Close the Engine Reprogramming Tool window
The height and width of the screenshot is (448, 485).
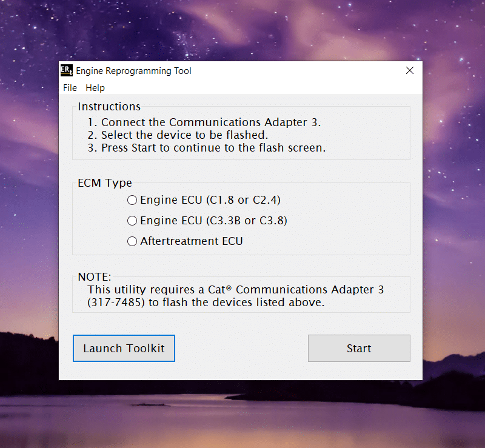[x=410, y=70]
